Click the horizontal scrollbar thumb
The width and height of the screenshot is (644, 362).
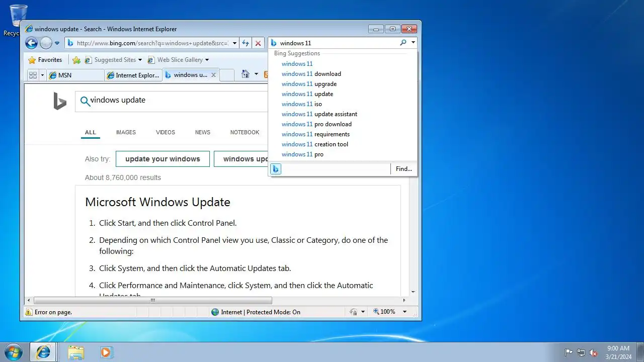(x=153, y=301)
